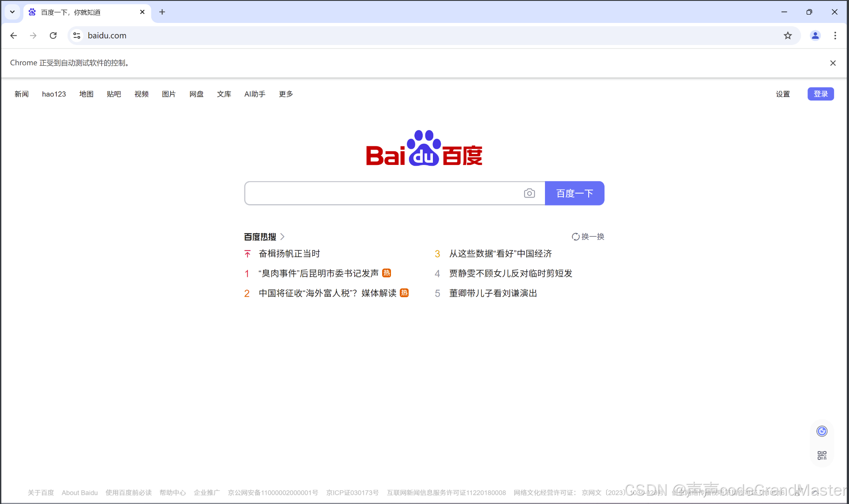Open the 文库 nav link
This screenshot has height=504, width=849.
(x=224, y=94)
